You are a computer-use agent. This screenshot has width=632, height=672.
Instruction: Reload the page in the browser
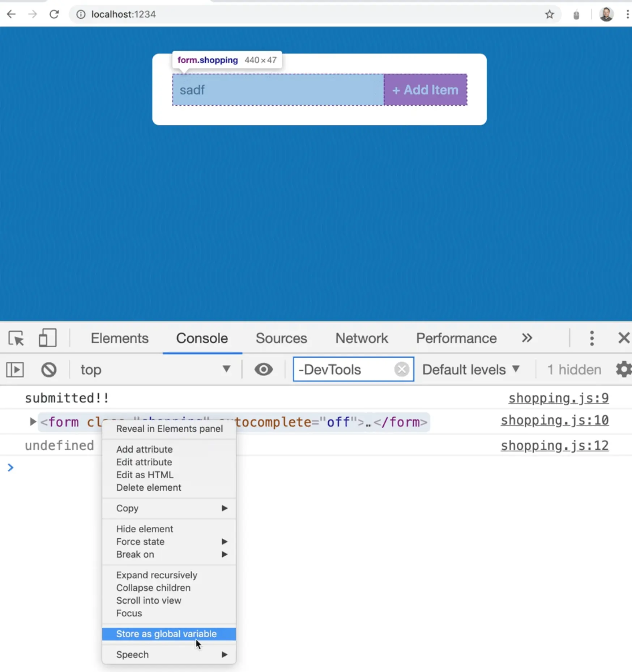pos(54,14)
